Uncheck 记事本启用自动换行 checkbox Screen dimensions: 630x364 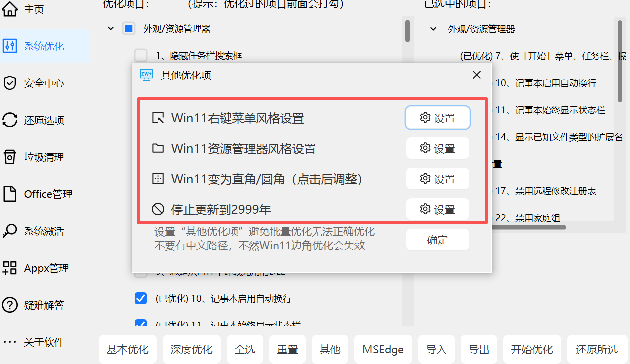141,299
